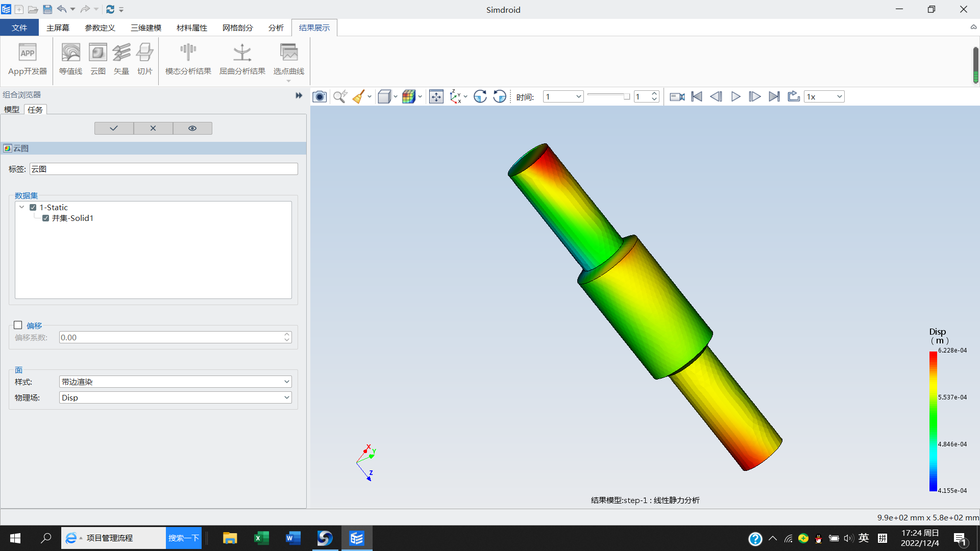This screenshot has height=551, width=980.
Task: Open the 切片 slice tool
Action: tap(145, 59)
